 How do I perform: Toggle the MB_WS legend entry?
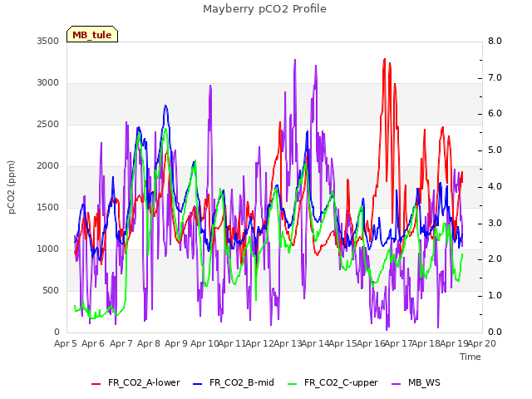tap(416, 382)
